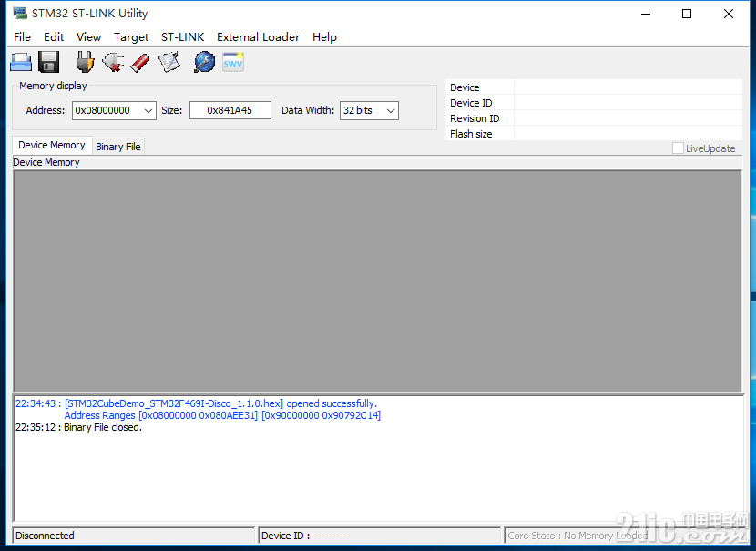This screenshot has width=756, height=551.
Task: Click the Address field text 0x08000000
Action: (103, 110)
